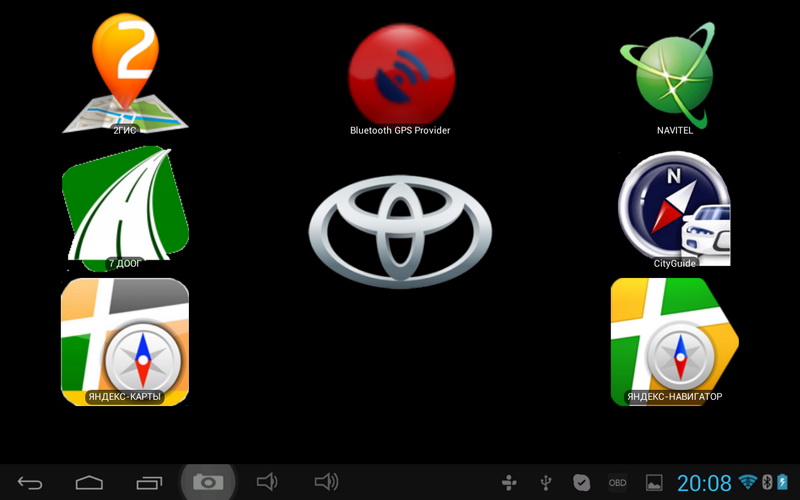Open the picture notification in status bar

point(654,483)
